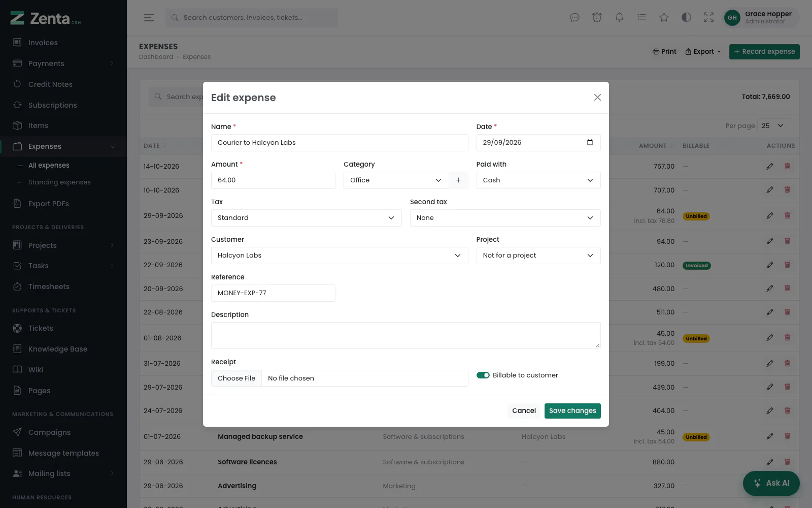Click Record expense button

point(764,52)
